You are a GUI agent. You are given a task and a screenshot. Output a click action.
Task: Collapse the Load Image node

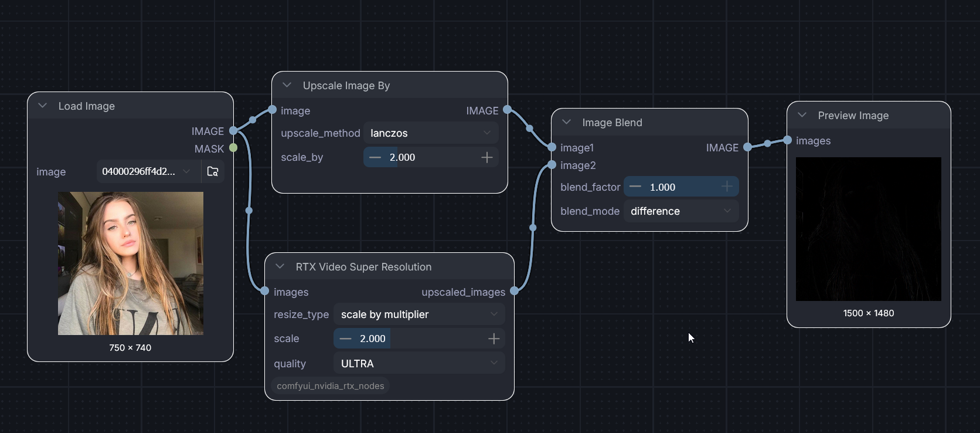(43, 106)
